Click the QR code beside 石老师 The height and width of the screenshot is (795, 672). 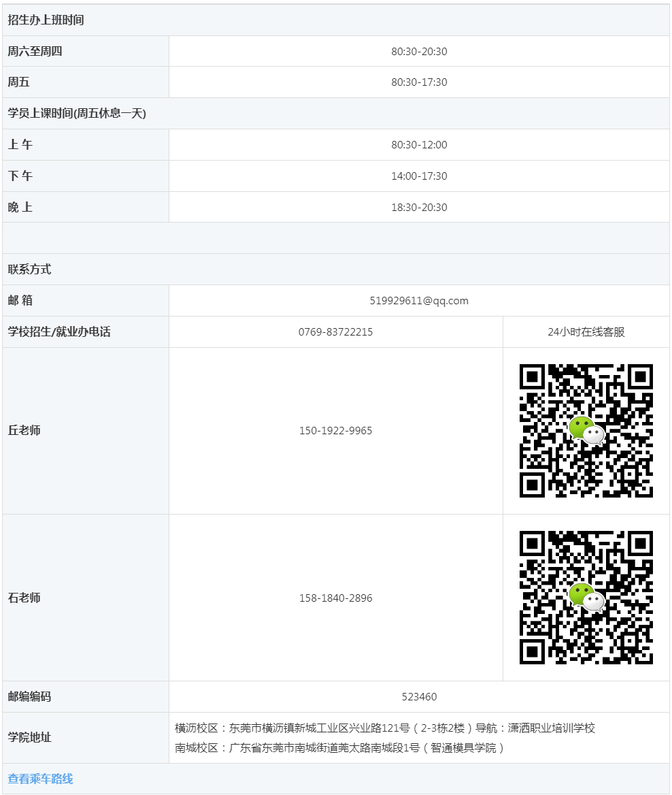point(586,597)
